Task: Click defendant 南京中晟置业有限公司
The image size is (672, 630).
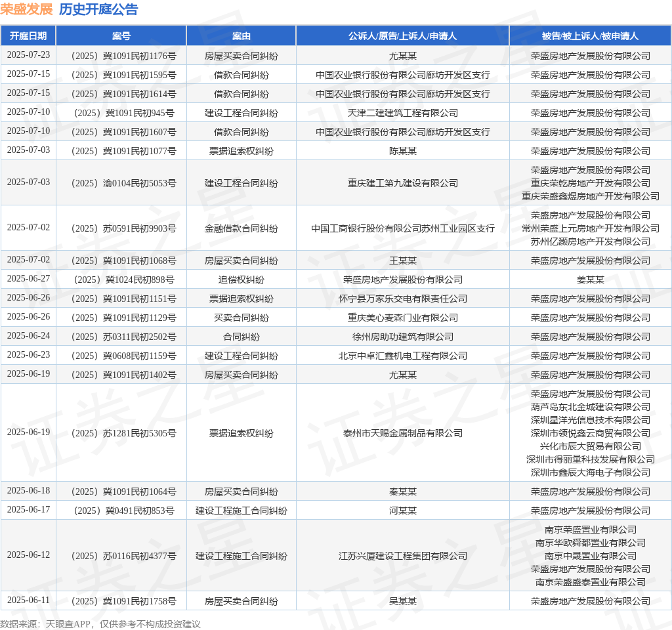Action: click(x=590, y=556)
